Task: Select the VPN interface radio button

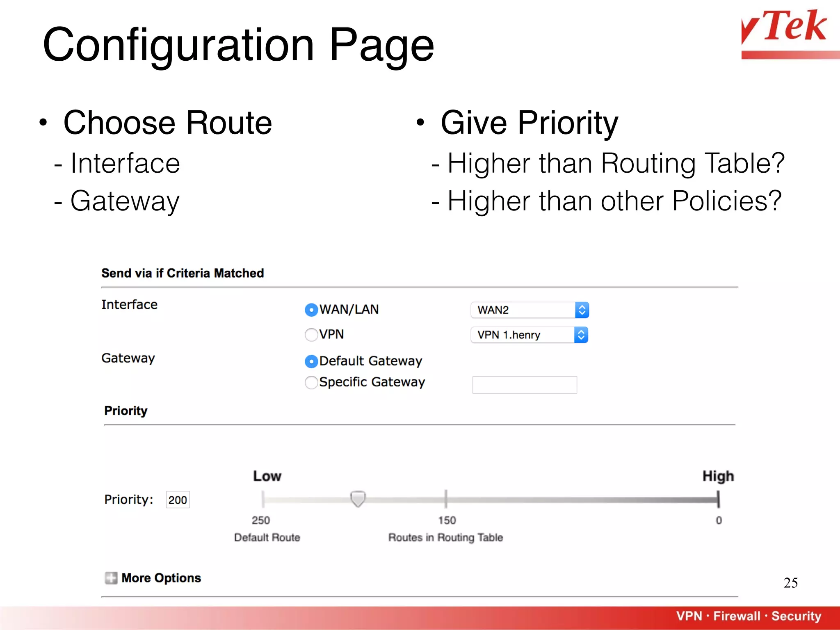Action: coord(311,335)
